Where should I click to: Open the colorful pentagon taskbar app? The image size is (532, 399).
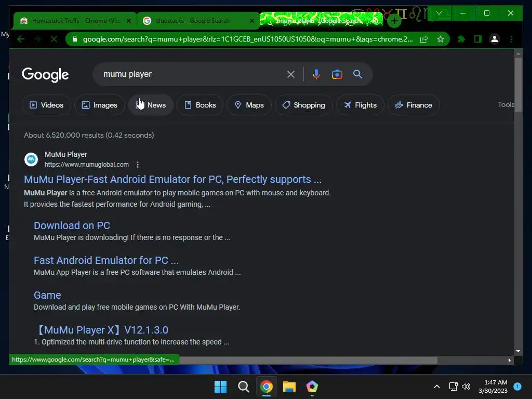pyautogui.click(x=312, y=387)
